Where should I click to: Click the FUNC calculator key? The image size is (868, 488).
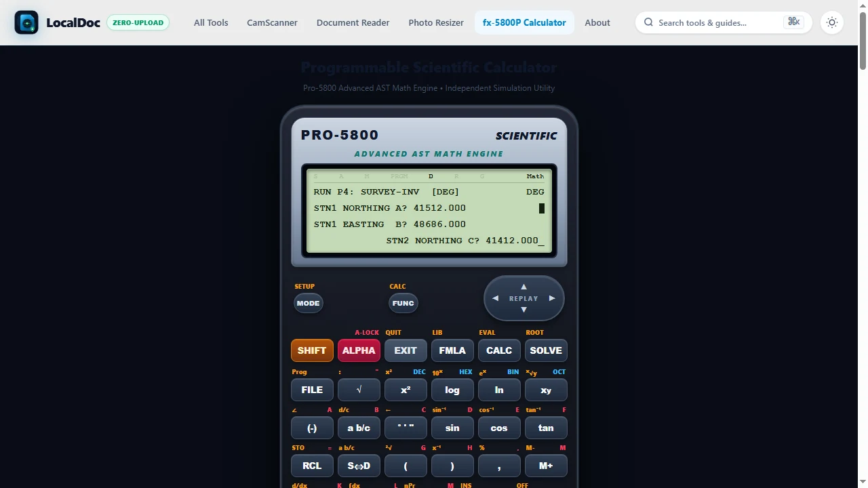point(403,303)
